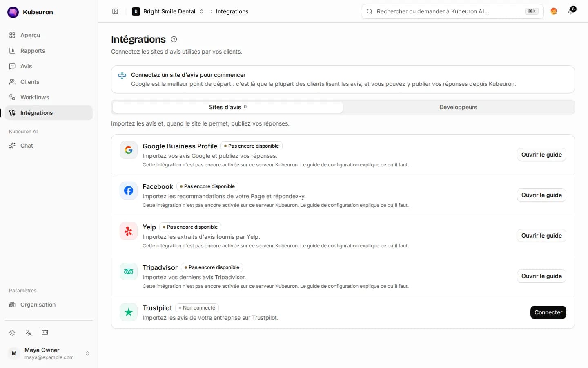
Task: Click the Tripadvisor owl icon
Action: (129, 272)
